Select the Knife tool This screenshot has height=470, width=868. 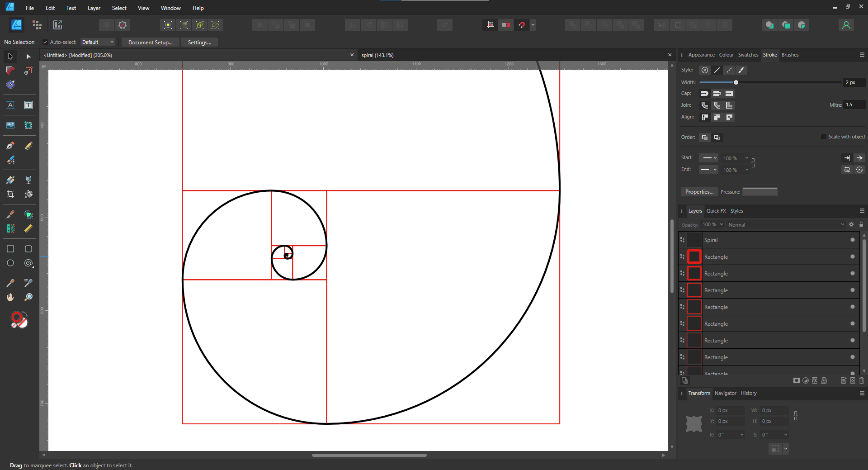pos(10,214)
